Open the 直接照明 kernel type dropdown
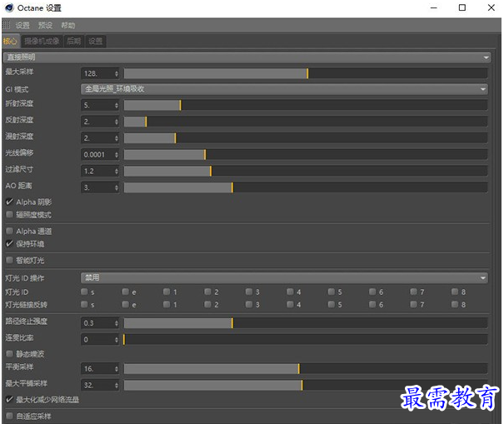 (247, 57)
